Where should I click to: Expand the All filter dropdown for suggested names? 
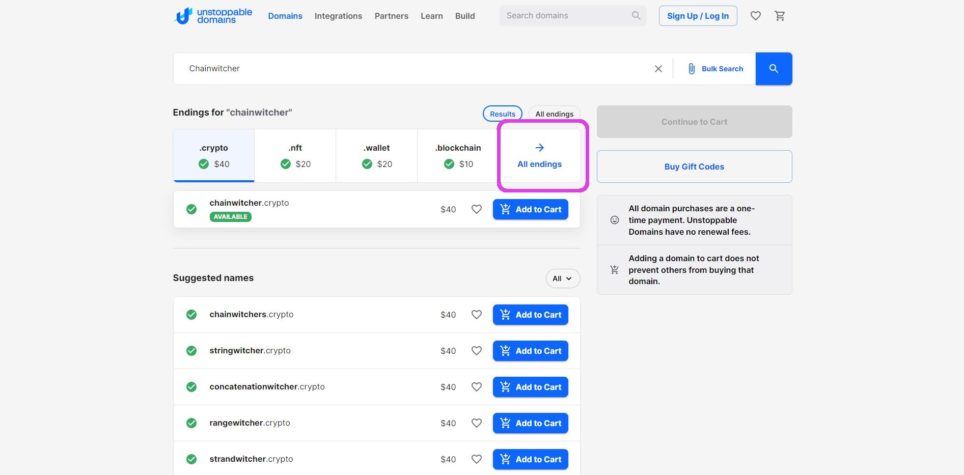click(563, 279)
